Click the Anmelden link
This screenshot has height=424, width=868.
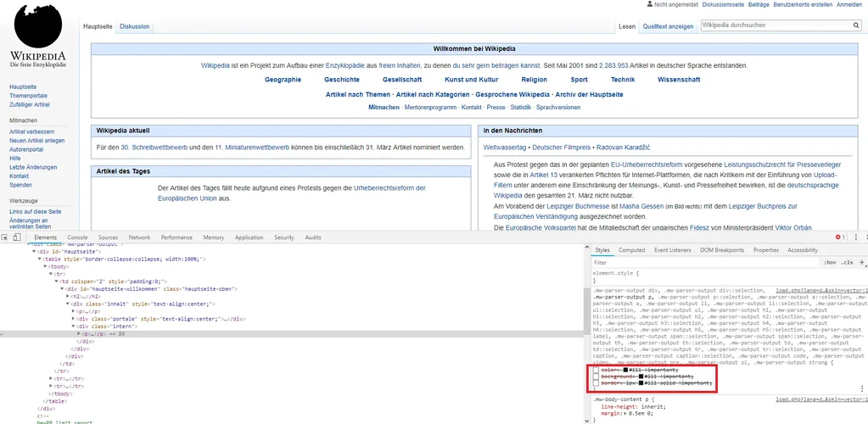pyautogui.click(x=848, y=4)
